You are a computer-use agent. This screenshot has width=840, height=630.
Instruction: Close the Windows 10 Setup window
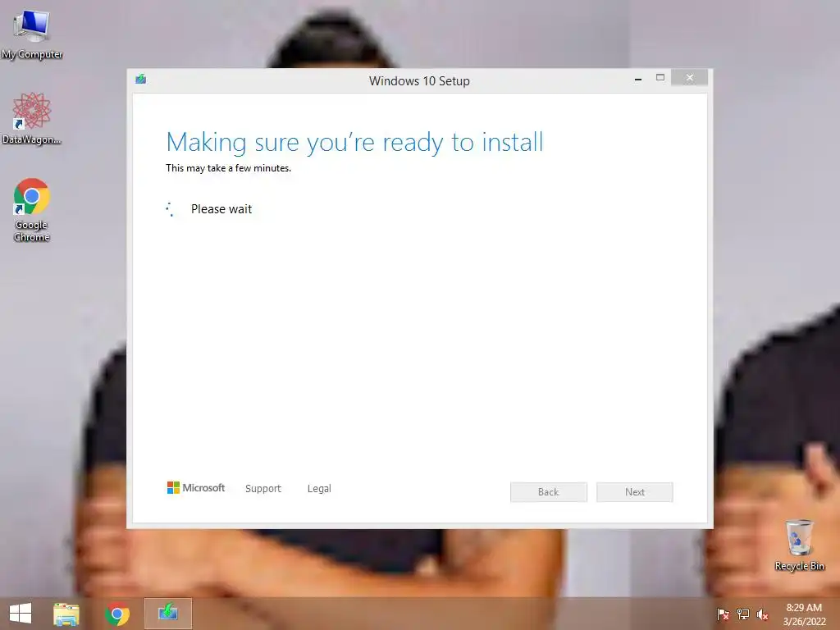tap(689, 78)
